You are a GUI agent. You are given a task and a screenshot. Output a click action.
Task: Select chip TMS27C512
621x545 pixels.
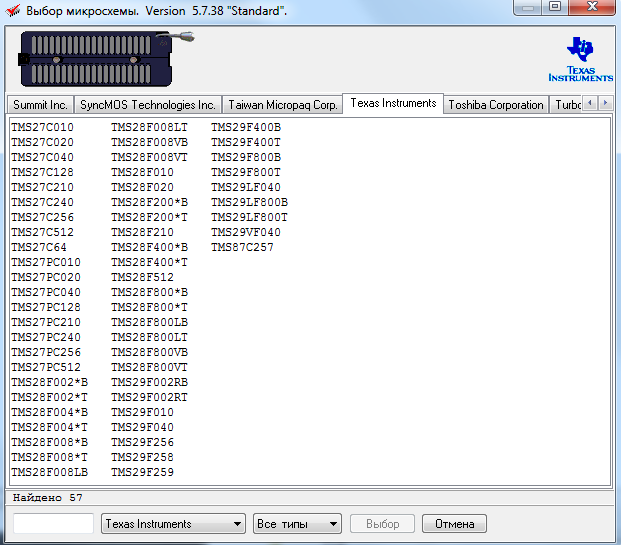(x=42, y=232)
